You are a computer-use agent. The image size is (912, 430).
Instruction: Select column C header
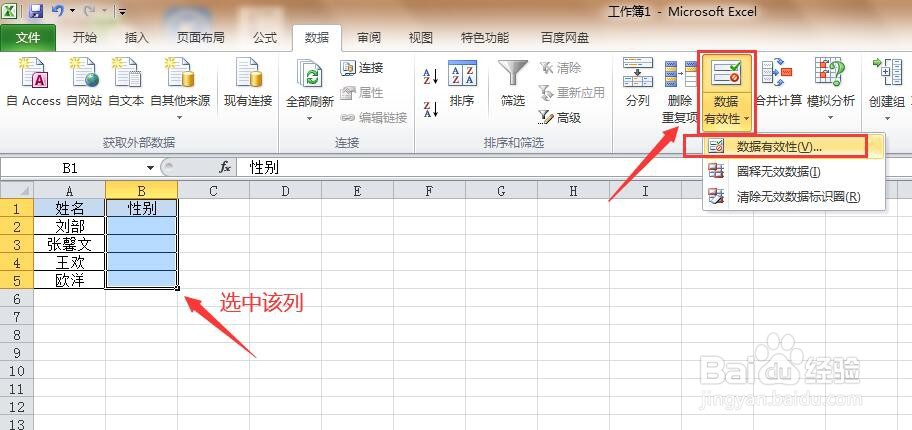click(x=213, y=190)
